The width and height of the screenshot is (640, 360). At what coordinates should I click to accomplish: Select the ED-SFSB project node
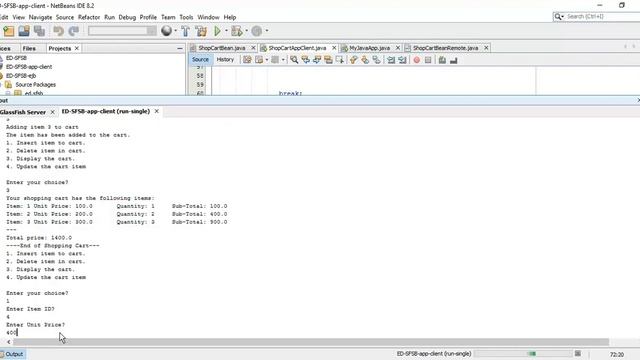click(16, 58)
